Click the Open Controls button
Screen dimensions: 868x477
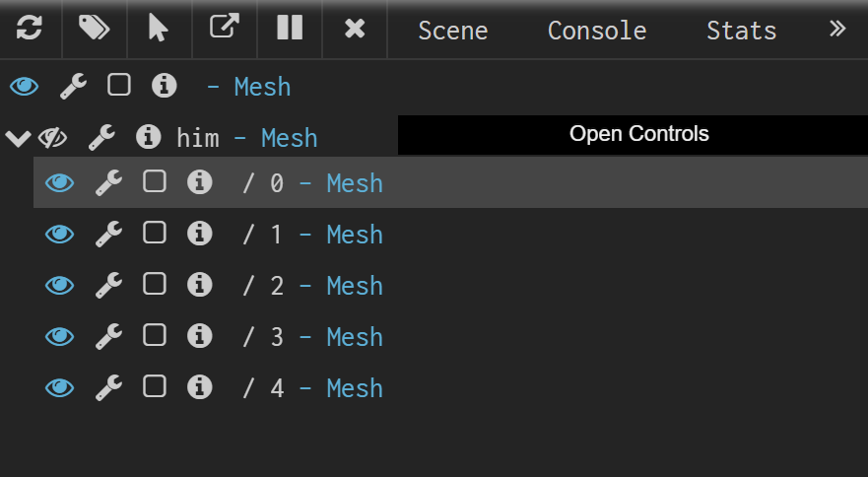pos(633,135)
